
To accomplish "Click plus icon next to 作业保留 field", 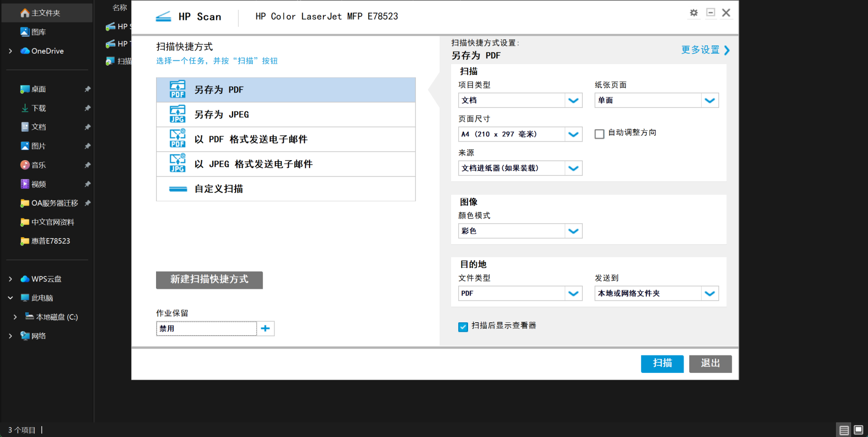I will click(266, 329).
